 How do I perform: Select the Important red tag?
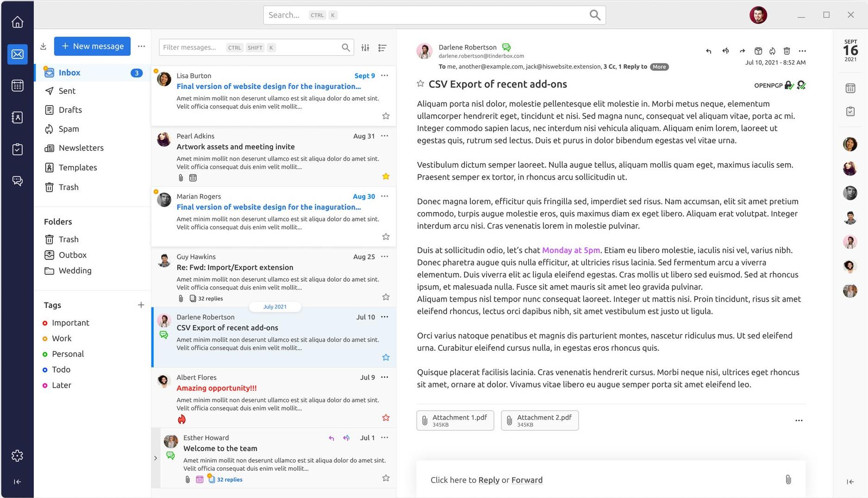pos(70,323)
